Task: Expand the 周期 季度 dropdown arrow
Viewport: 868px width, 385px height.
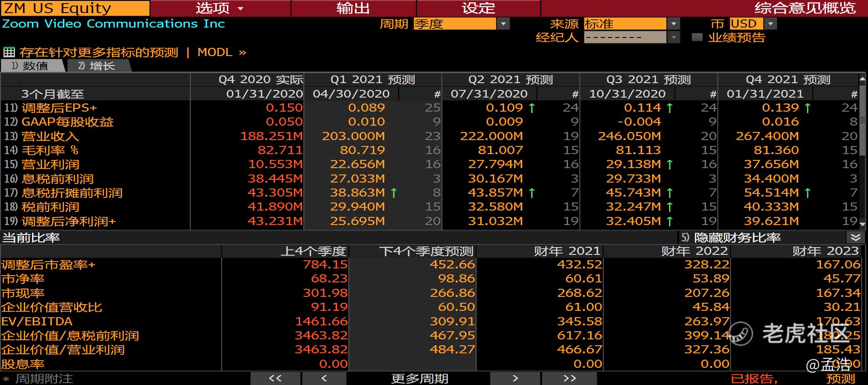Action: pos(503,24)
